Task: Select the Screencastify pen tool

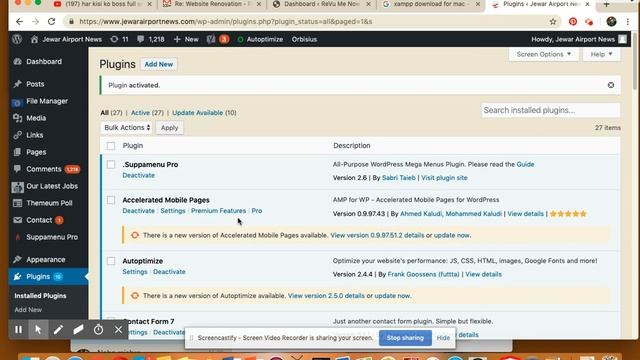Action: (x=58, y=329)
